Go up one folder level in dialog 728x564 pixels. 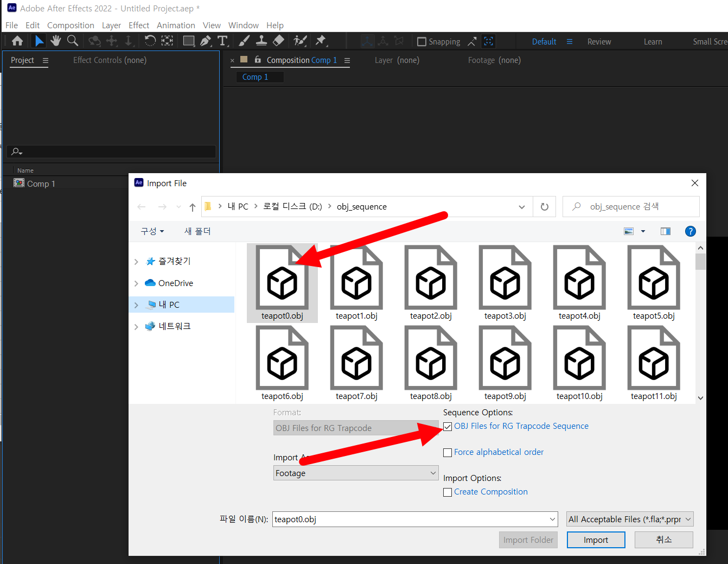point(193,207)
